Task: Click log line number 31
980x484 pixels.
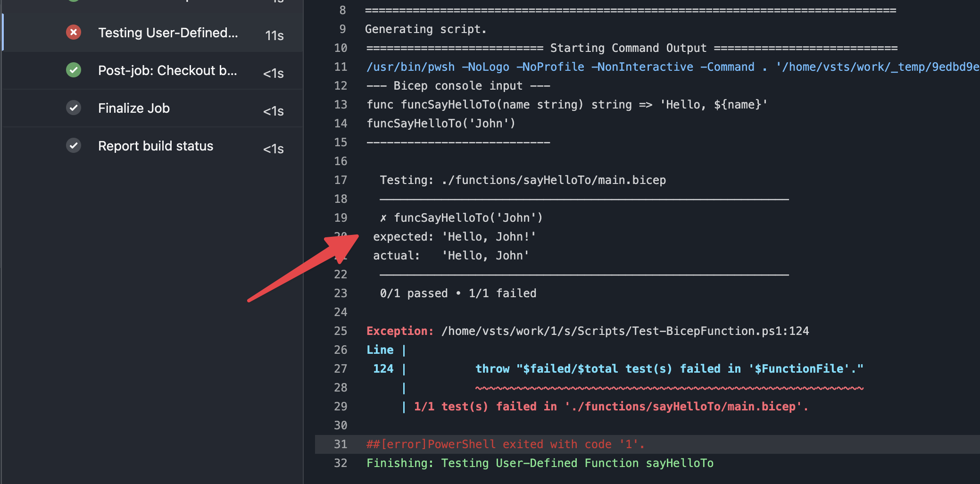Action: (341, 444)
